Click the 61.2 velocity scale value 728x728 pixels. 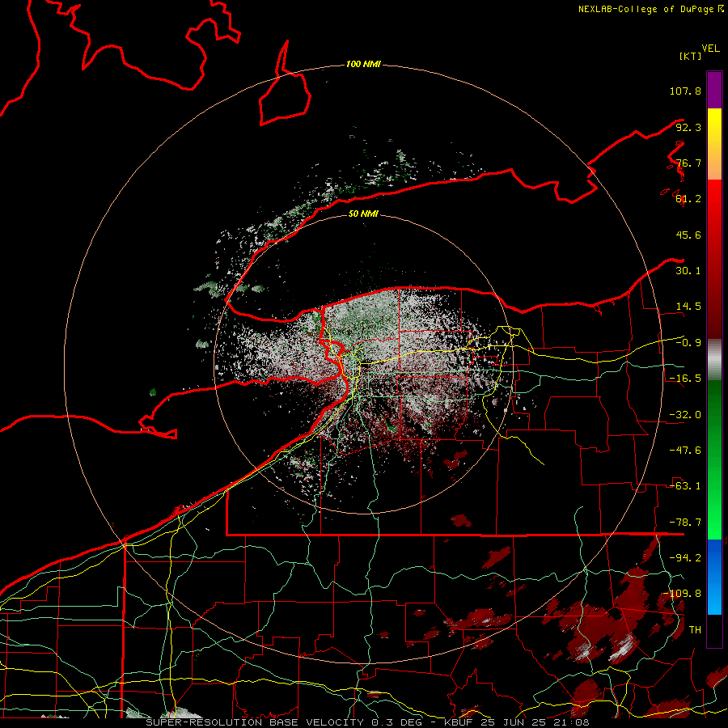tap(688, 199)
